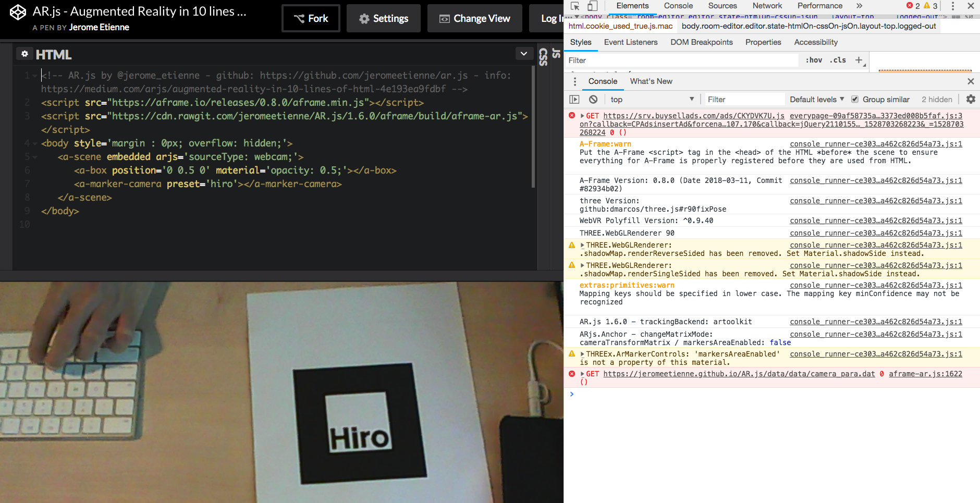Toggle the Group similar checkbox
980x503 pixels.
(x=855, y=100)
